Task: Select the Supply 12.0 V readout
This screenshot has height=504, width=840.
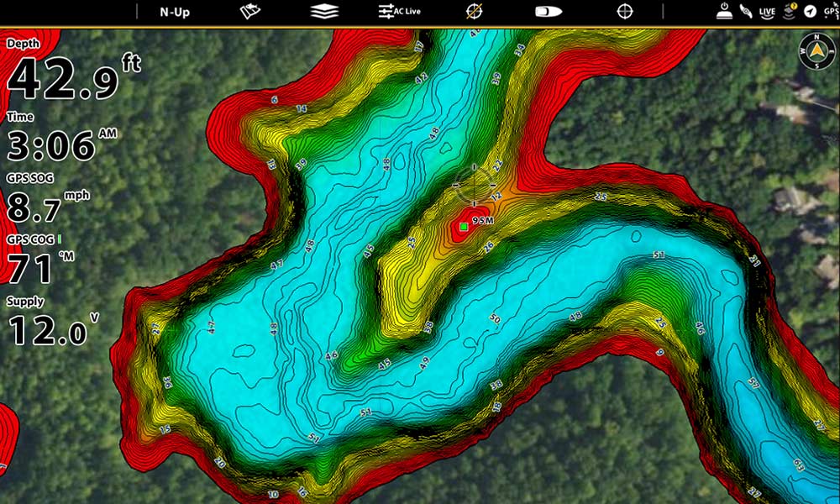Action: (x=52, y=320)
